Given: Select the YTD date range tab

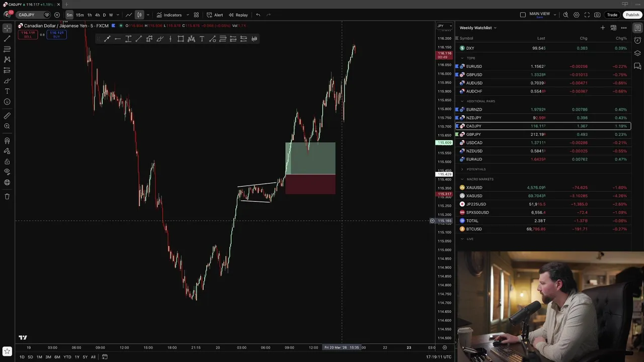Looking at the screenshot, I should tap(67, 357).
